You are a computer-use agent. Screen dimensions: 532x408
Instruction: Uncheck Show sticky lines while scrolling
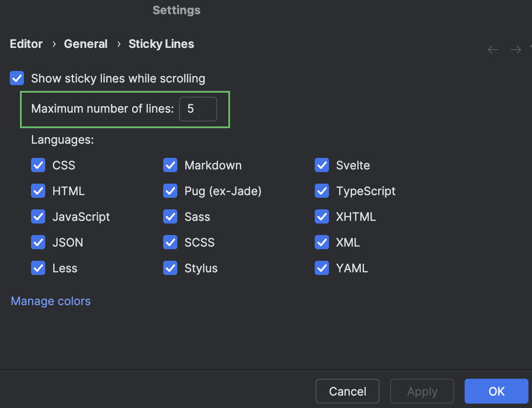(16, 78)
